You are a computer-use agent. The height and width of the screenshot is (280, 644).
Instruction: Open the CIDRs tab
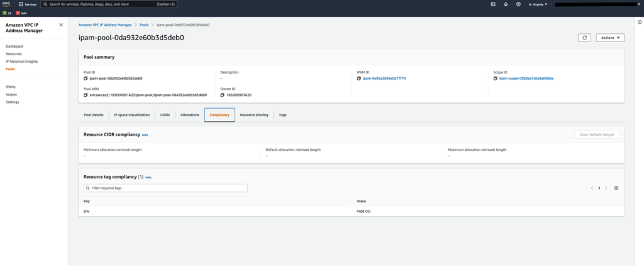point(165,115)
